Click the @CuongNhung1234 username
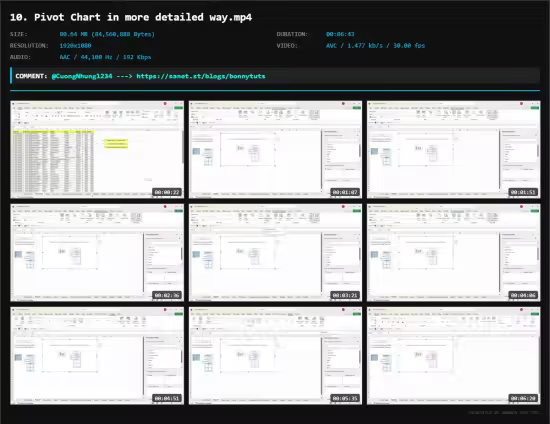The image size is (550, 424). tap(82, 76)
